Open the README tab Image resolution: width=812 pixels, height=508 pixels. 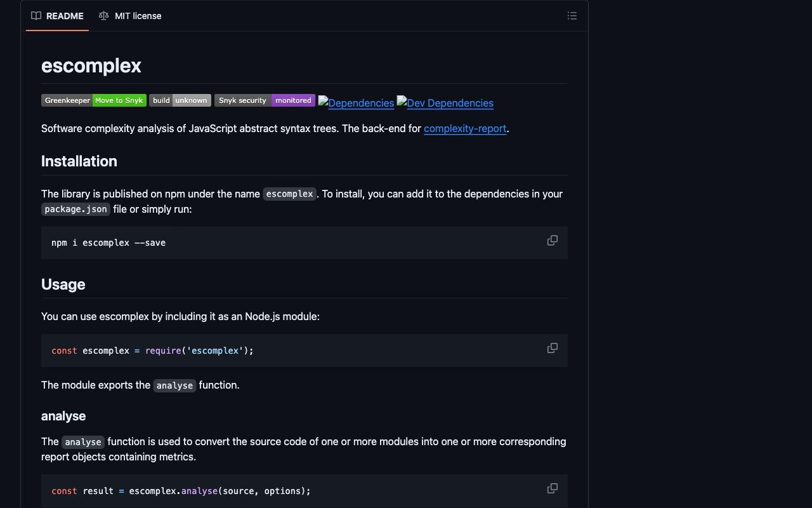click(x=57, y=16)
